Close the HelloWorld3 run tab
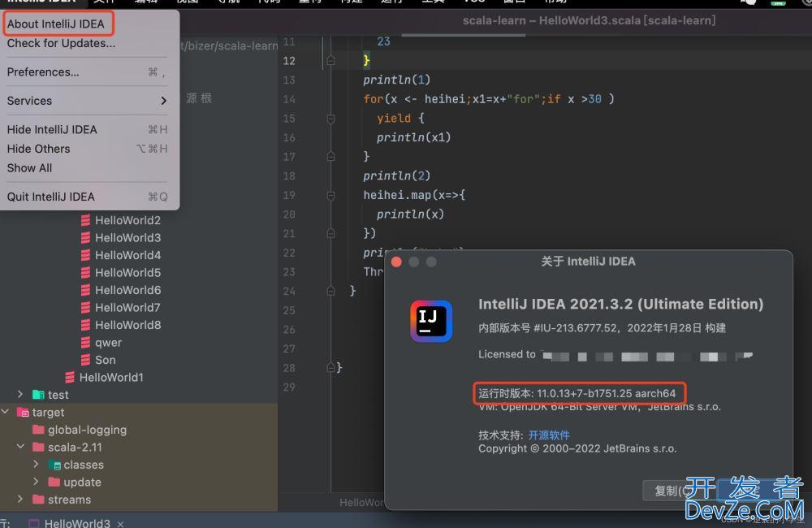 click(x=120, y=524)
